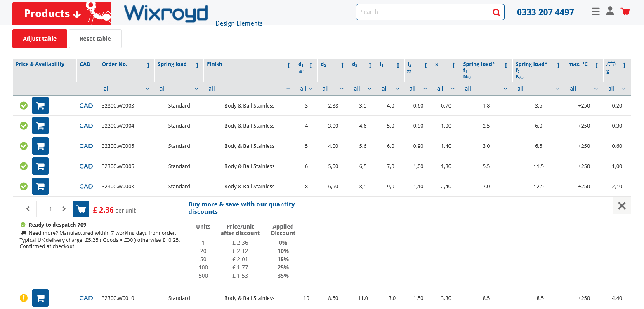Viewport: 644px width, 309px height.
Task: Download CAD for 32300.W0005
Action: coord(86,146)
